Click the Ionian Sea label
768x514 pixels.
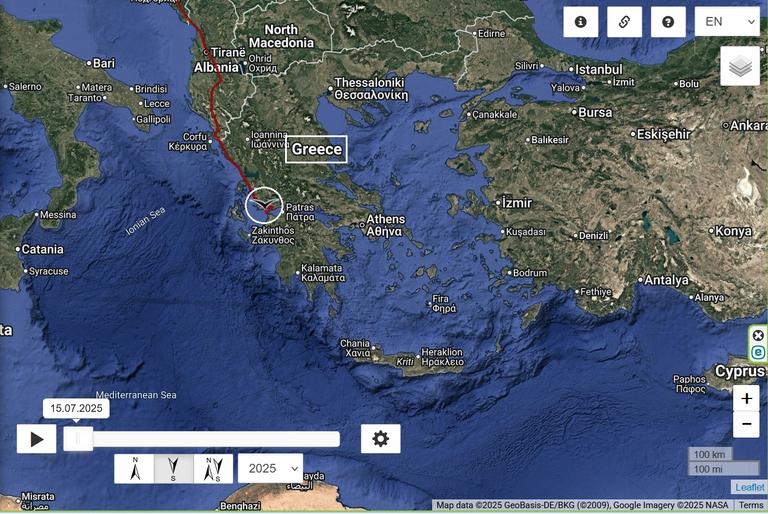click(145, 221)
